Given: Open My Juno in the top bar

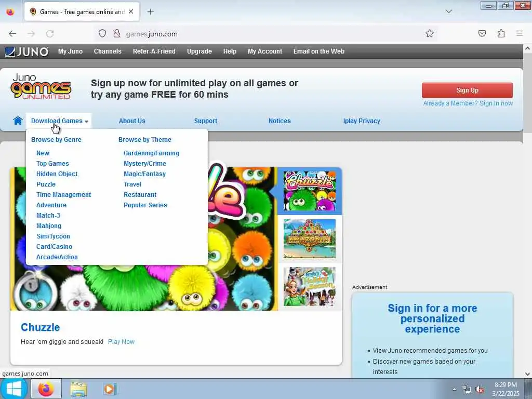Looking at the screenshot, I should point(70,51).
